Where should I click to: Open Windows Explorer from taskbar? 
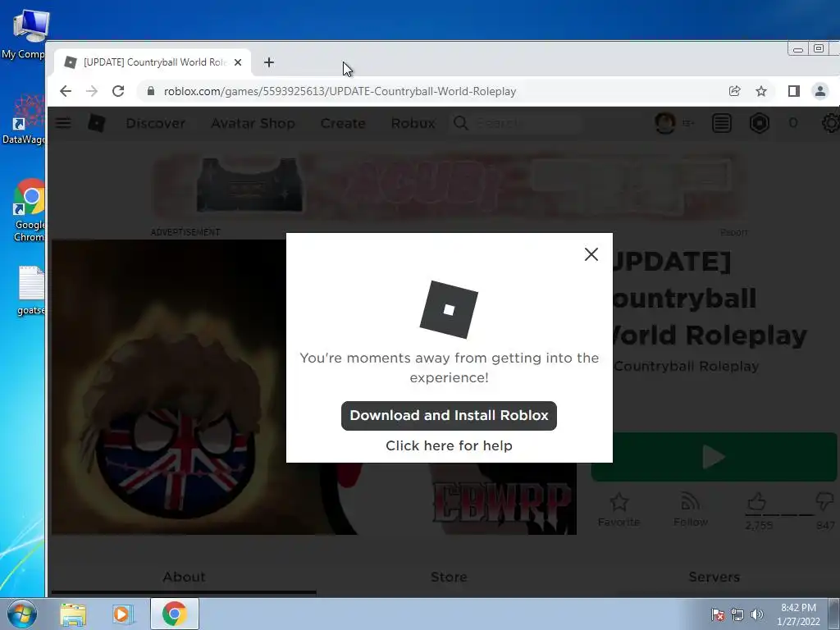73,614
